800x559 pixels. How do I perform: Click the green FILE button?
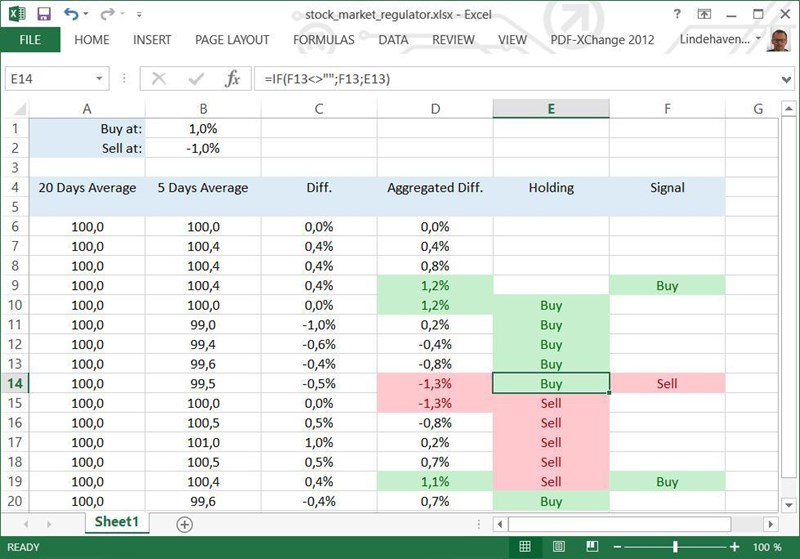point(30,40)
